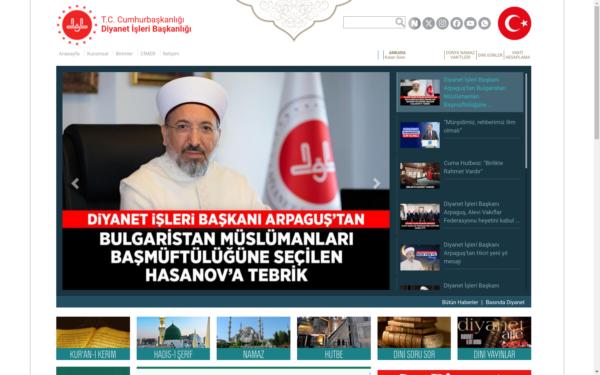Select the Bulgaristan Müslümanları news item
This screenshot has width=600, height=375.
[460, 92]
